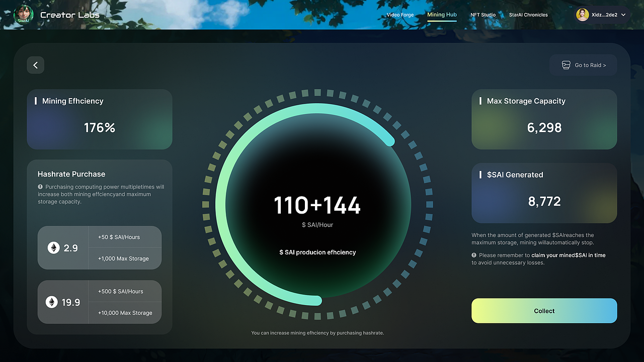Screen dimensions: 644x362
Task: Click the Ethereum icon next to 2.9
Action: (x=53, y=247)
